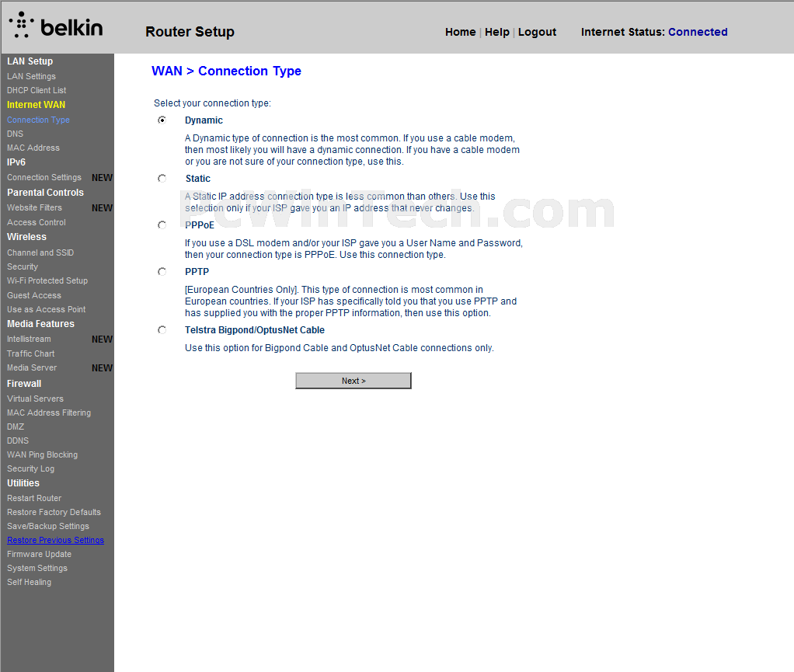Click the Connected internet status text

click(x=698, y=32)
